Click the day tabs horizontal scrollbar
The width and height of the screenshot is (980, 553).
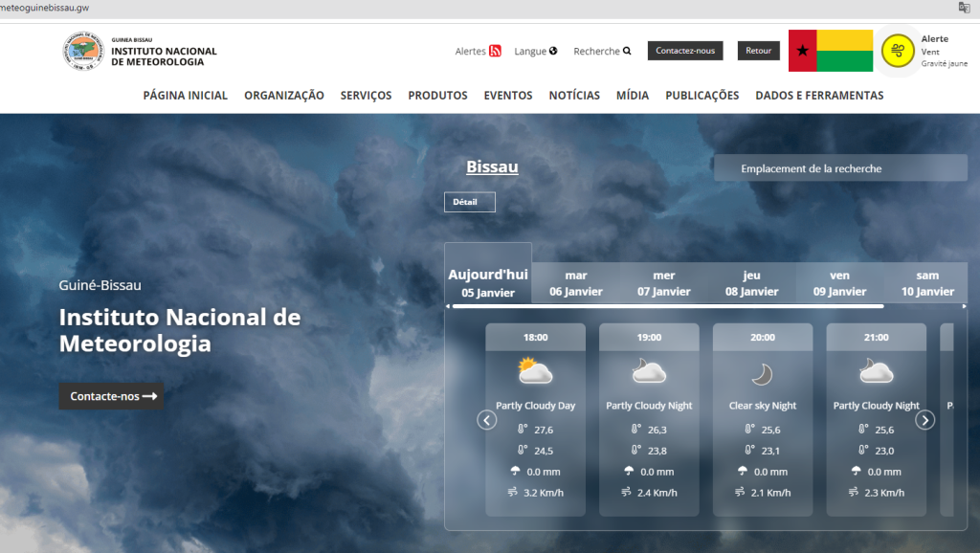pos(668,306)
